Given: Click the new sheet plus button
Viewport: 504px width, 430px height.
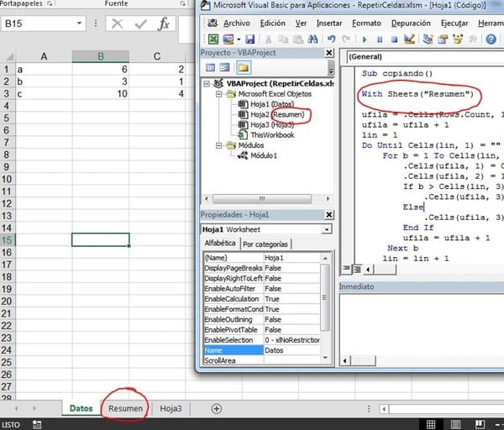Looking at the screenshot, I should [x=217, y=408].
